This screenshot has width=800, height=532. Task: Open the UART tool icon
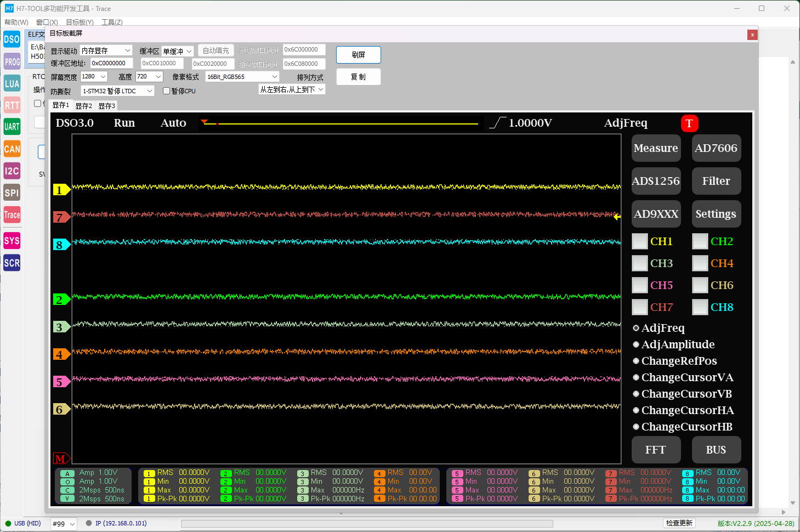point(12,127)
